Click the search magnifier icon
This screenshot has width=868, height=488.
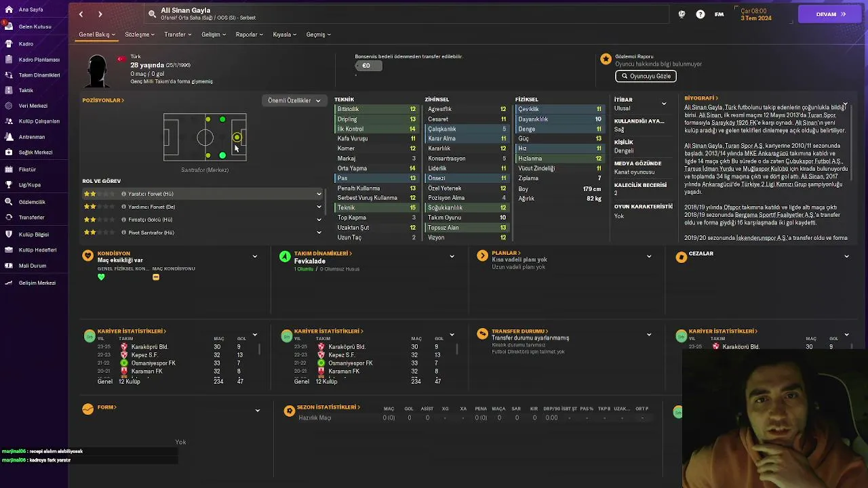(152, 14)
